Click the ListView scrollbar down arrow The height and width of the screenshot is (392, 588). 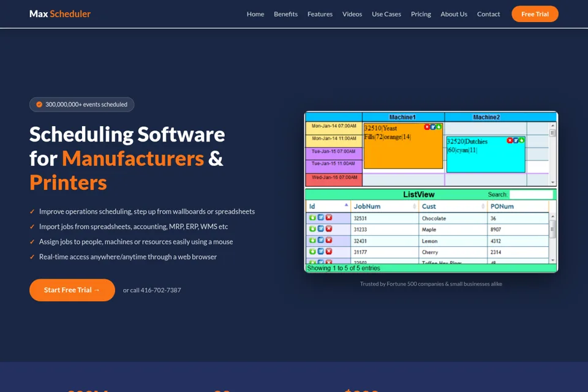point(552,260)
